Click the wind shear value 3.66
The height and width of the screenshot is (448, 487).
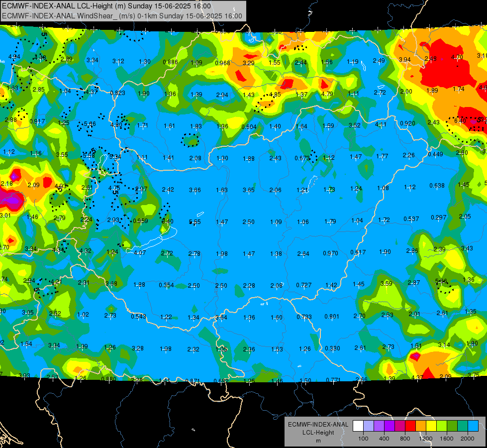pos(195,190)
